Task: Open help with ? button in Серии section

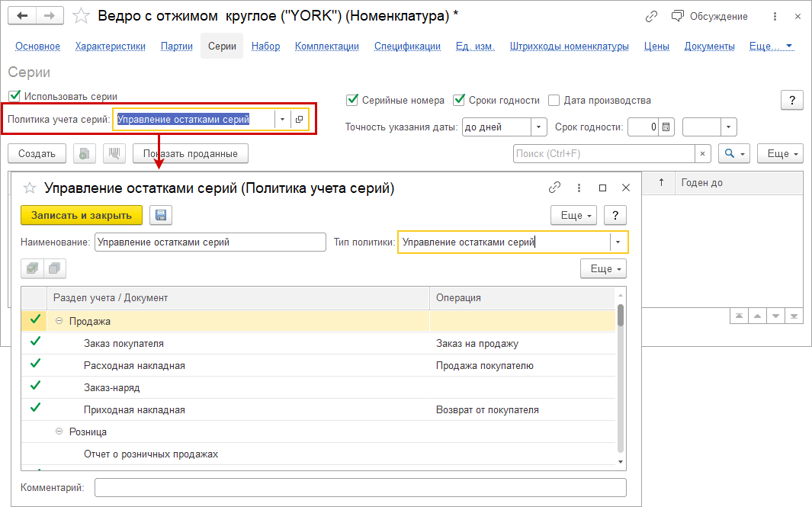Action: point(792,101)
